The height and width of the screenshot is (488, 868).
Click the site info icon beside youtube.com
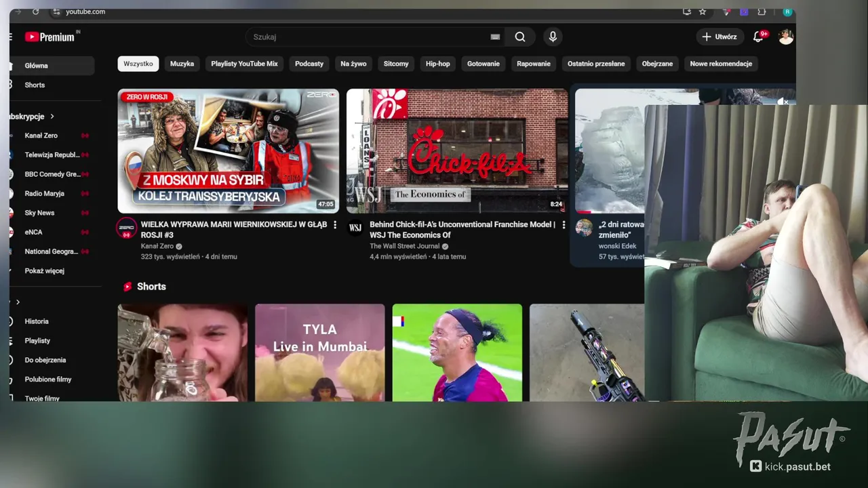click(56, 12)
